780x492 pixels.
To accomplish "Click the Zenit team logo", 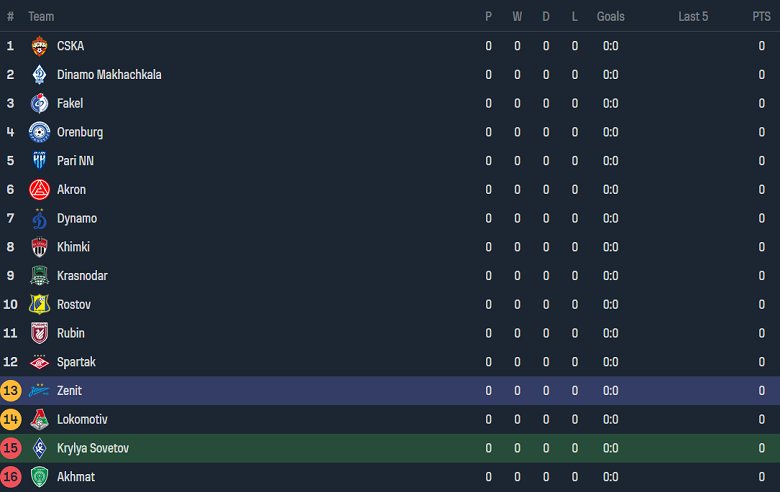I will pos(39,391).
